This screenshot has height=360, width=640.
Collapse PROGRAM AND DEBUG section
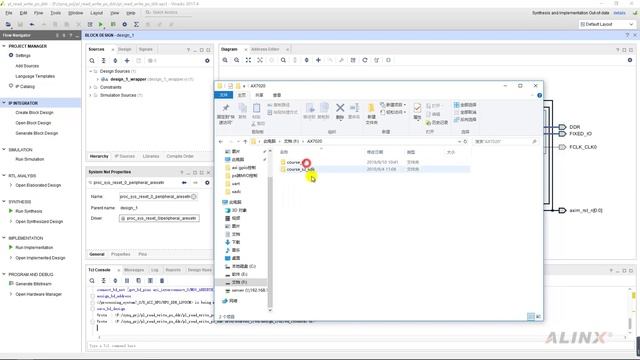tap(4, 274)
